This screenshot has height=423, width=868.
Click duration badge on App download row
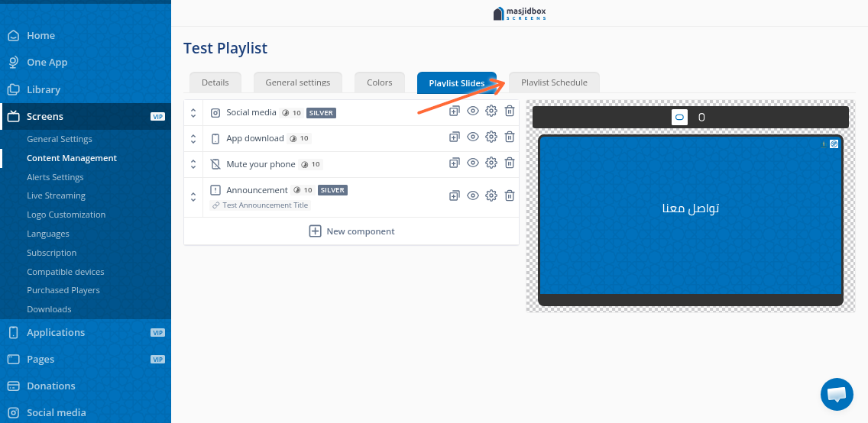coord(300,138)
